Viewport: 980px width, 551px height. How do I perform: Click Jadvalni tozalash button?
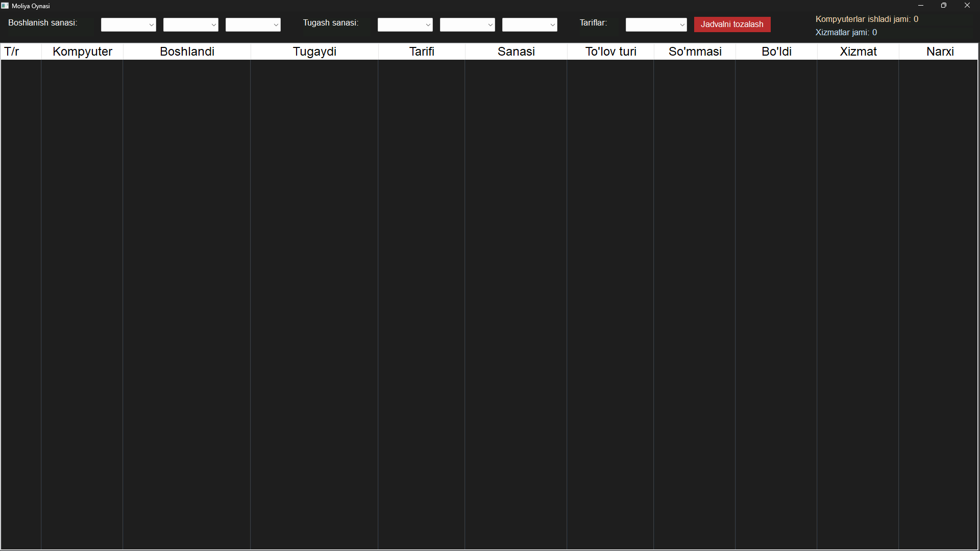[x=732, y=24]
